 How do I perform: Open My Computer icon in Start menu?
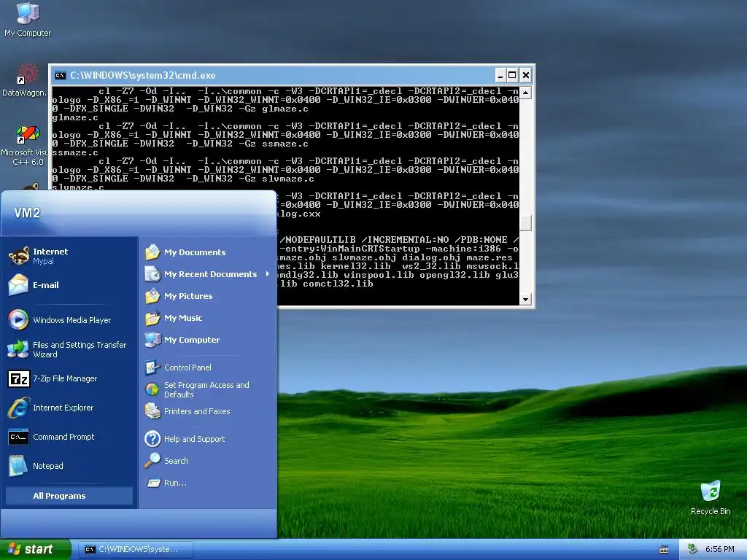click(x=152, y=340)
